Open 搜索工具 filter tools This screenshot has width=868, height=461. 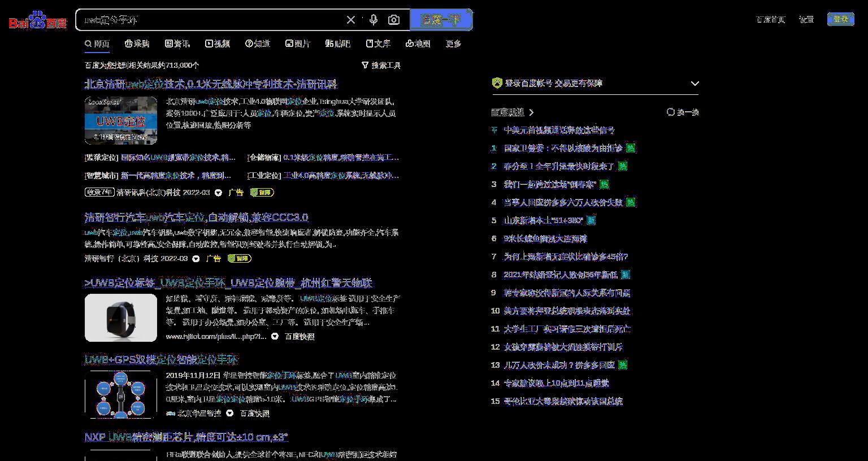(x=381, y=66)
